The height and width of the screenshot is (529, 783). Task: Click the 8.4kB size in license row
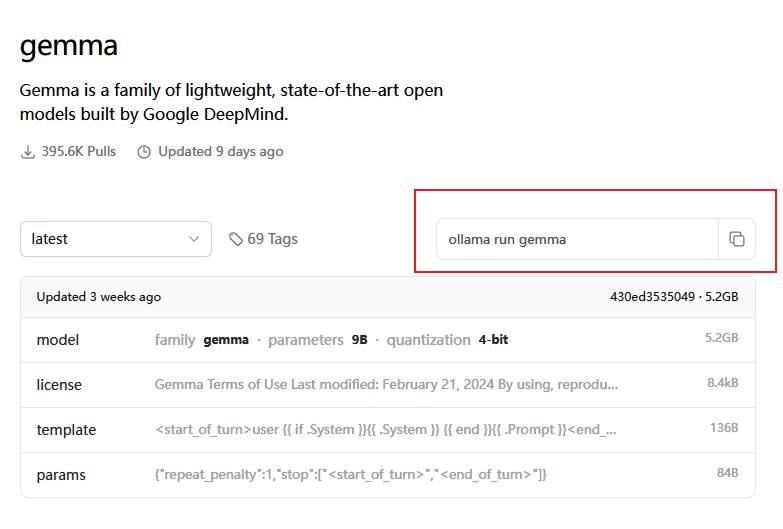coord(723,383)
